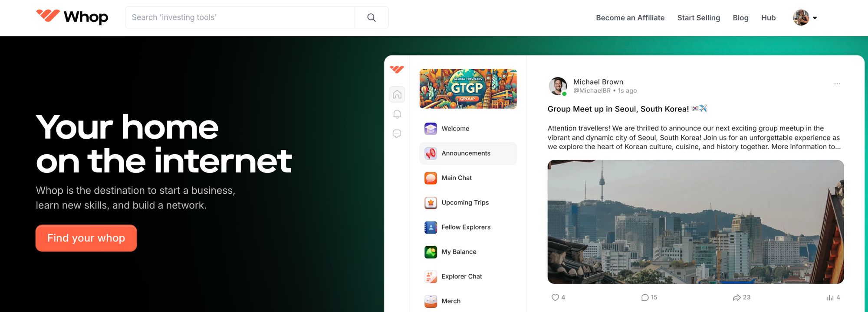Viewport: 868px width, 312px height.
Task: Open the post options ellipsis menu
Action: [837, 84]
